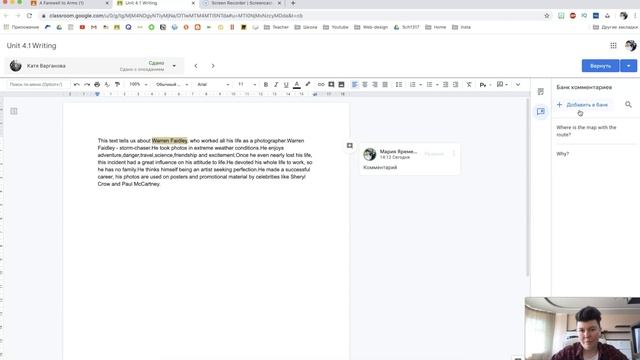Open the Web-design bookmarks folder
Image resolution: width=640 pixels, height=360 pixels.
point(371,27)
